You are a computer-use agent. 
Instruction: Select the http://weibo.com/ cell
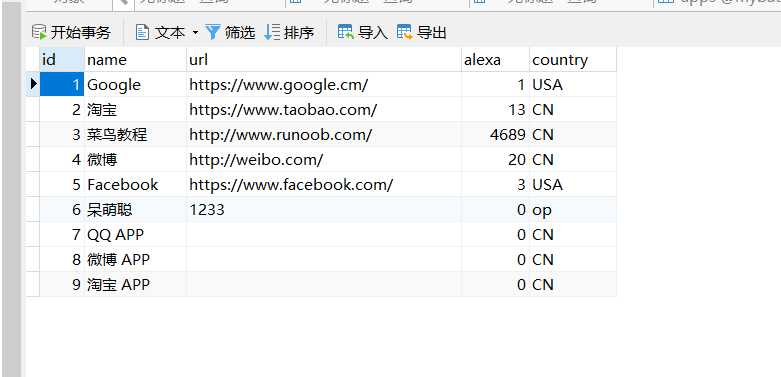pos(324,159)
